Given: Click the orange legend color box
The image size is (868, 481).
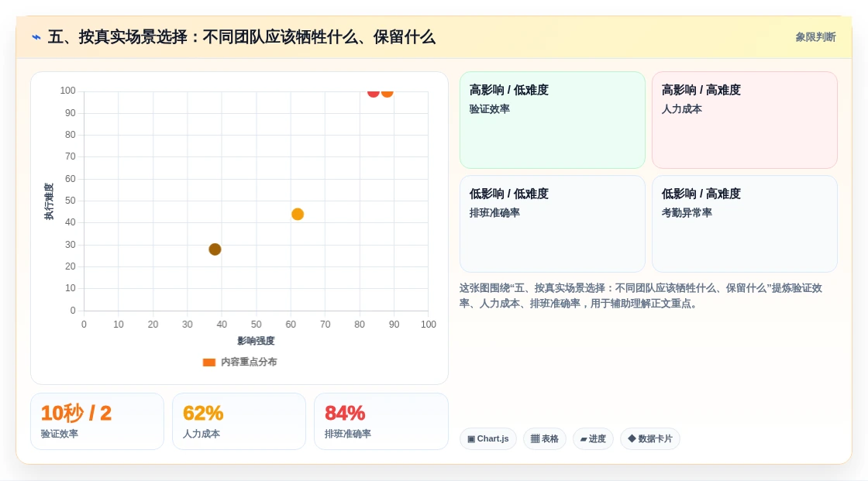Looking at the screenshot, I should point(208,362).
